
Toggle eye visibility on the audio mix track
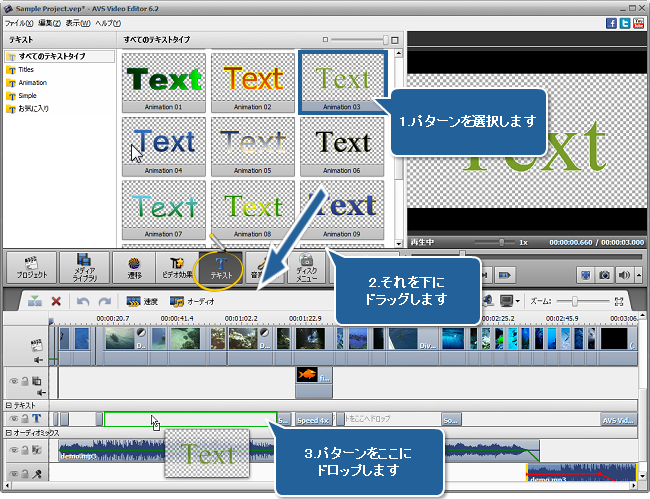tap(14, 452)
